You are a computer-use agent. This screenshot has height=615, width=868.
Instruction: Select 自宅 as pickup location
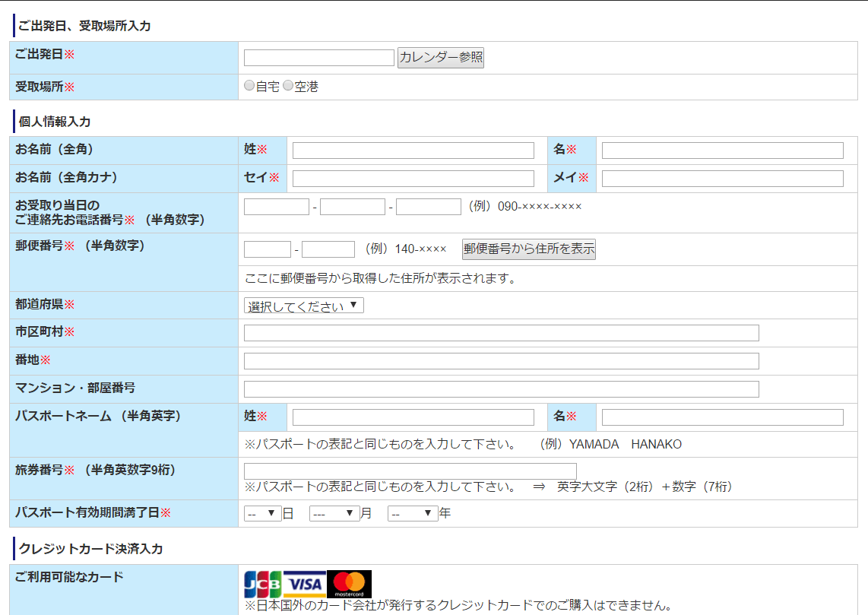point(249,87)
